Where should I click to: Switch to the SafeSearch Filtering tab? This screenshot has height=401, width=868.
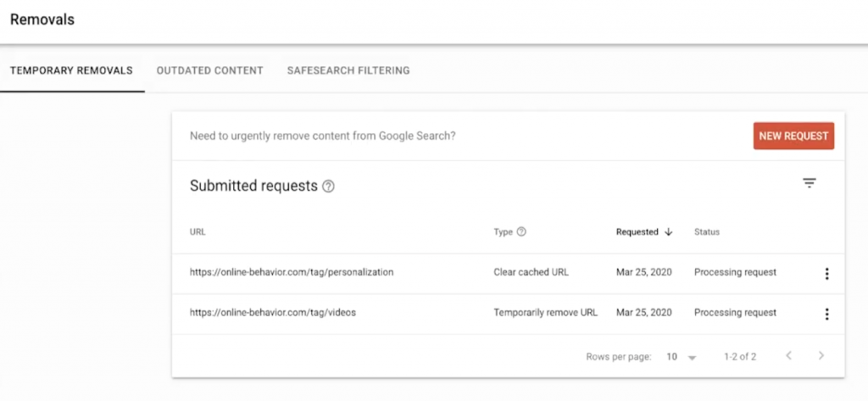click(x=348, y=70)
